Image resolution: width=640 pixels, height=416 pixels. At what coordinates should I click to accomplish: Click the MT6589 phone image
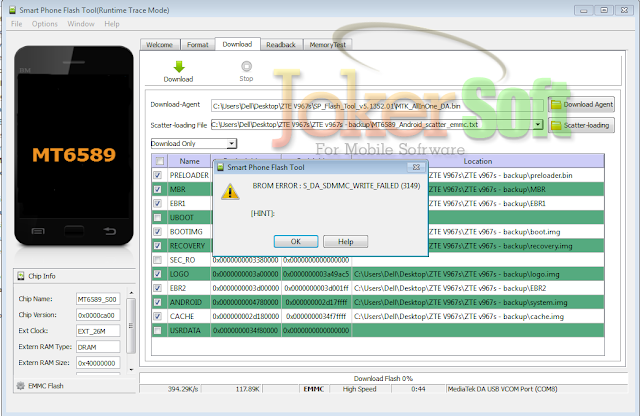(x=74, y=146)
